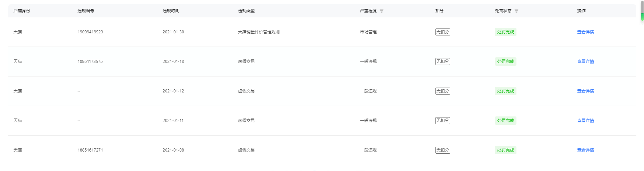The image size is (644, 171).
Task: Click the 处罚完成 badge for 2021-01-12
Action: pos(506,91)
